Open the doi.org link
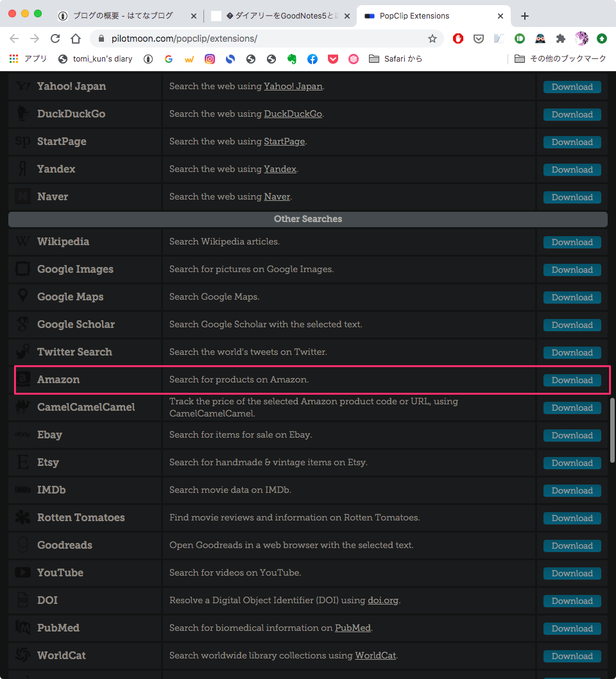The image size is (616, 679). (382, 600)
